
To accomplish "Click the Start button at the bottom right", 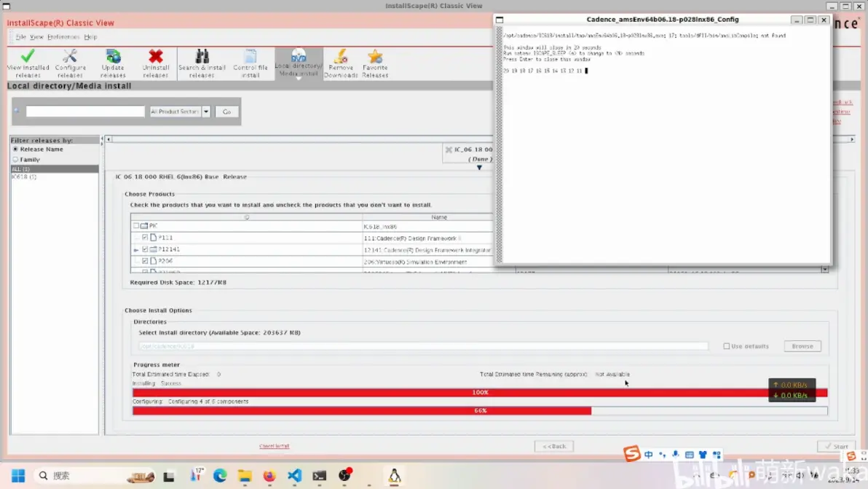I will 837,446.
